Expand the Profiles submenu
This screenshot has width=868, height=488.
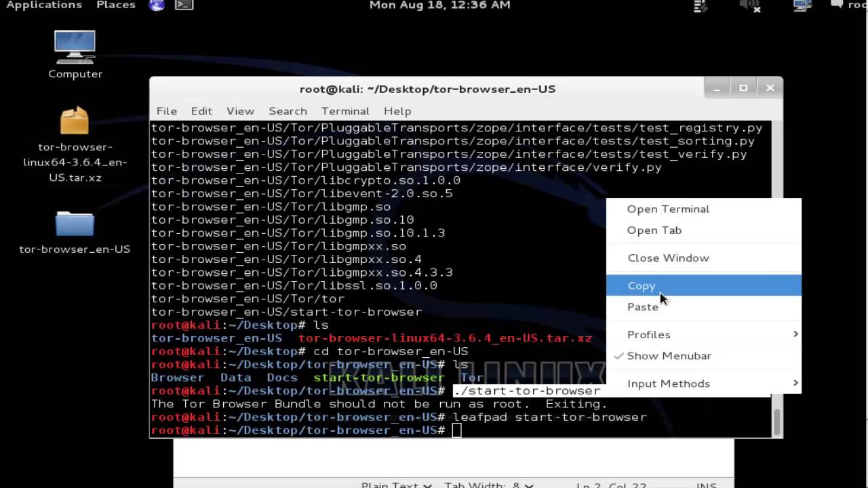tap(703, 334)
